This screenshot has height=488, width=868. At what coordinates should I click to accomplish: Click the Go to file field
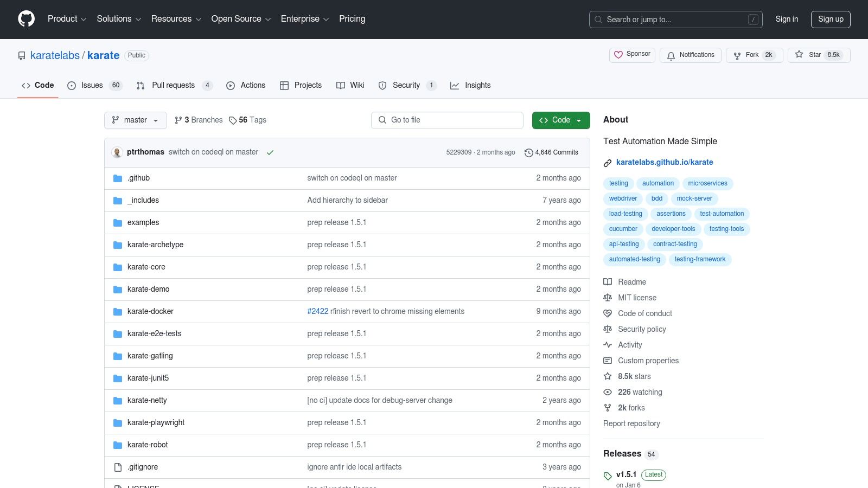pos(447,120)
